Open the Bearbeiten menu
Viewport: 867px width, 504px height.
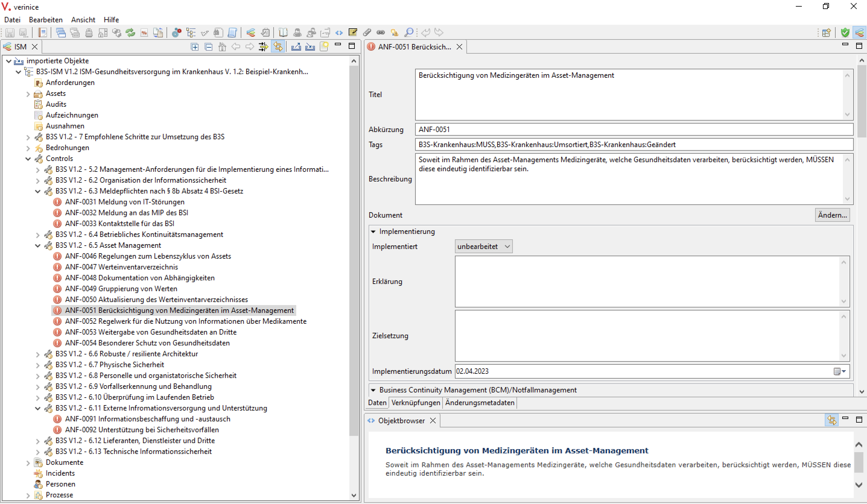[x=46, y=20]
